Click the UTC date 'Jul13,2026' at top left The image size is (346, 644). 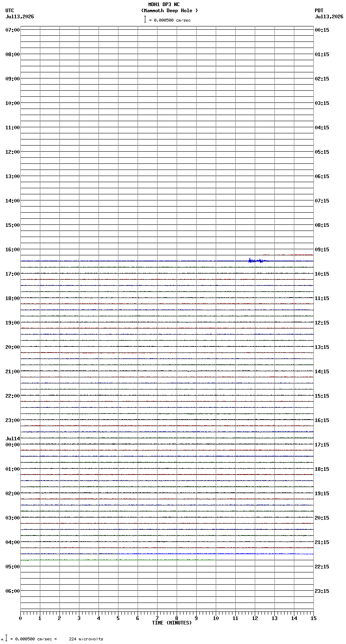[x=20, y=17]
